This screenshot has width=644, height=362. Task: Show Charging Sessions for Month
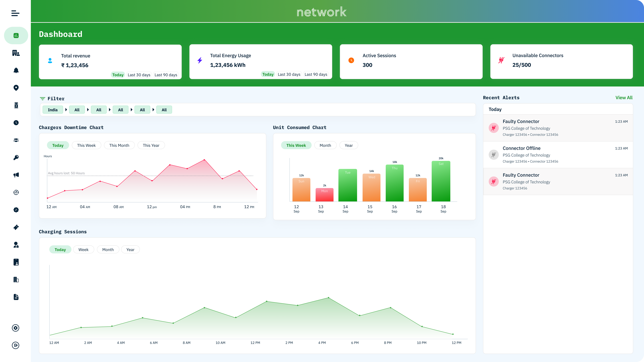(x=108, y=249)
